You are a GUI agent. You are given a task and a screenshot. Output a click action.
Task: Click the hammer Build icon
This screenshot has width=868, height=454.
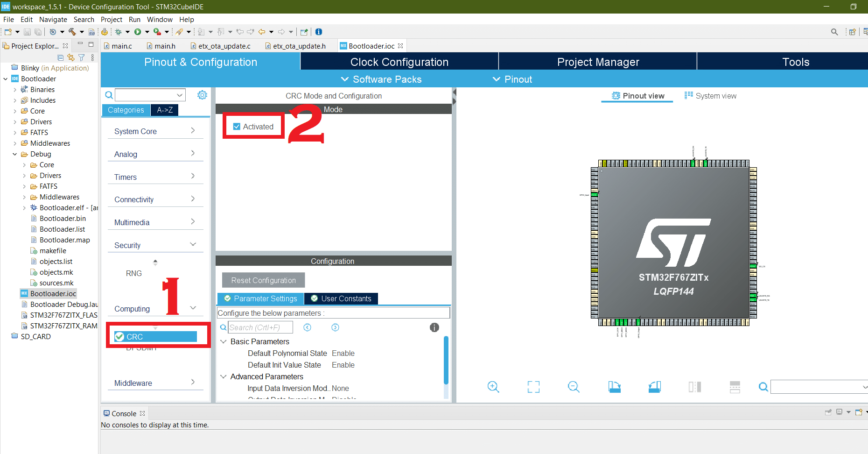click(72, 32)
